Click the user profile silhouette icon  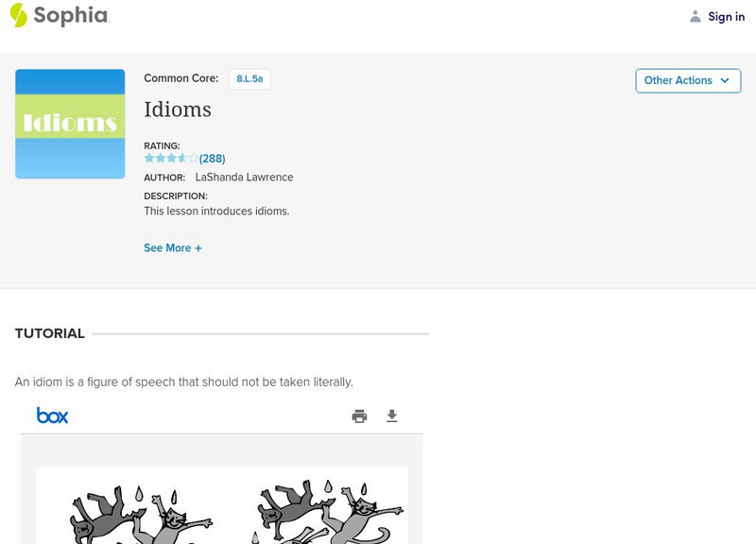click(x=696, y=16)
